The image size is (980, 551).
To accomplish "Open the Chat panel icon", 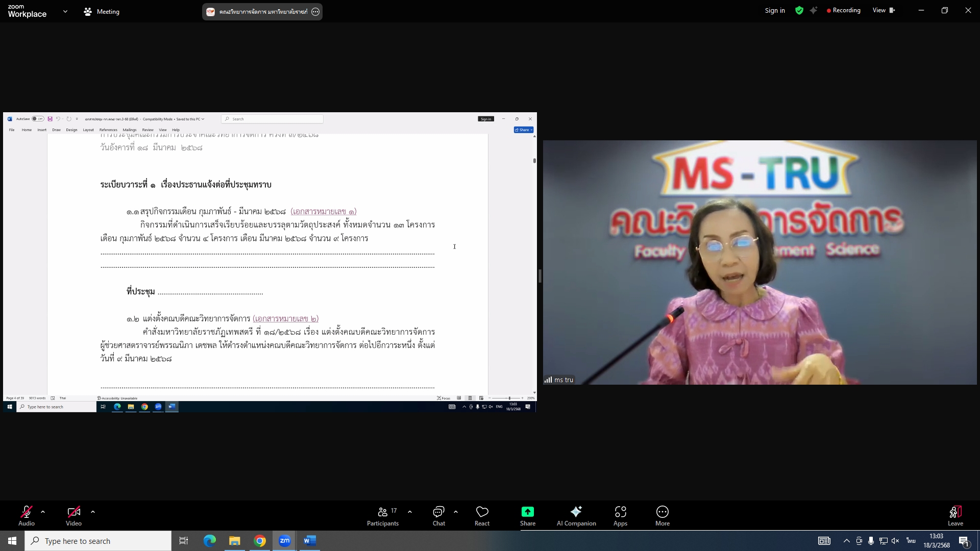I will point(438,512).
